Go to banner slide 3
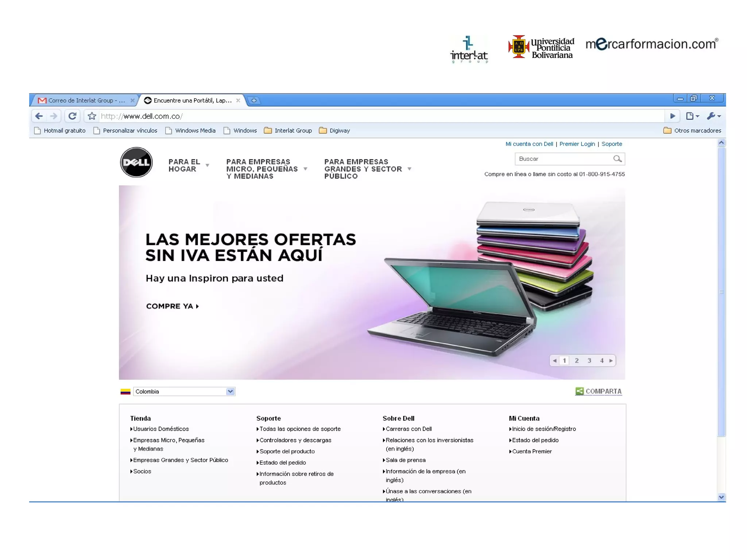 pos(589,361)
